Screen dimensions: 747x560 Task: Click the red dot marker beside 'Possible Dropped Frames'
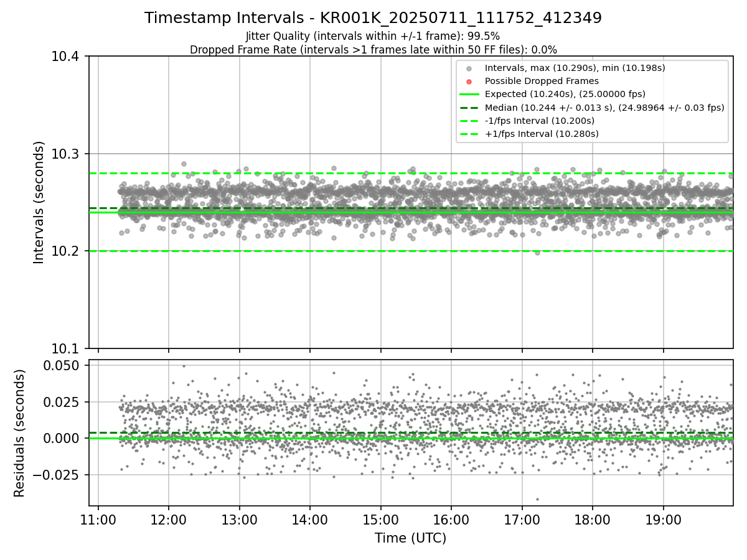[x=469, y=82]
